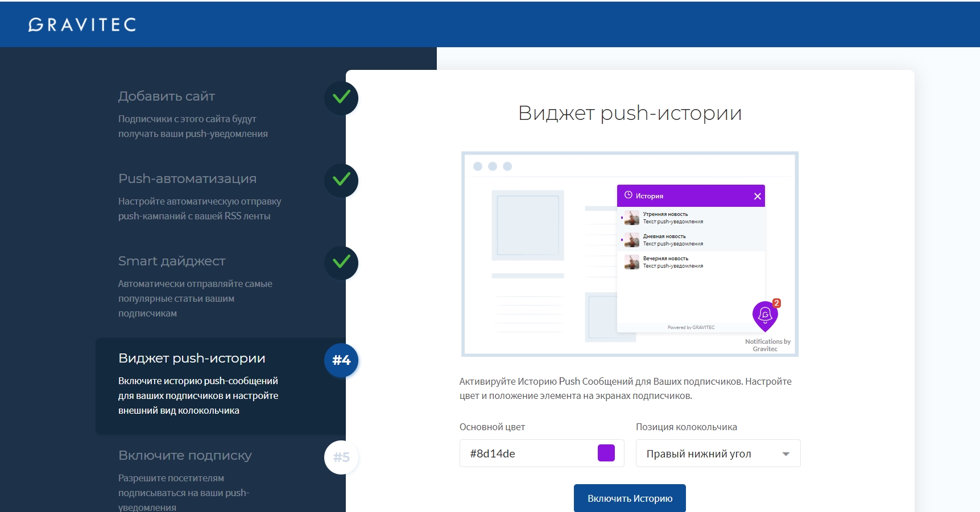Click the Позиция колокольчика label
Screen dimensions: 980x512
[686, 427]
